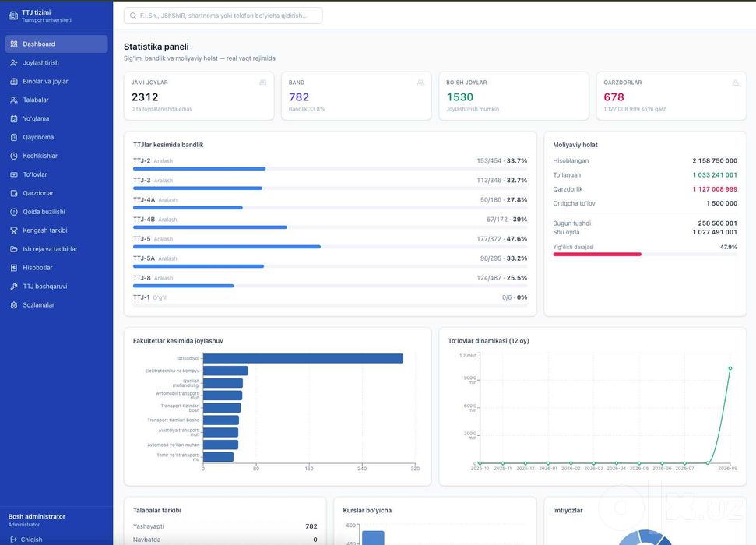Click the Yo'qlama calendar icon

pos(14,118)
